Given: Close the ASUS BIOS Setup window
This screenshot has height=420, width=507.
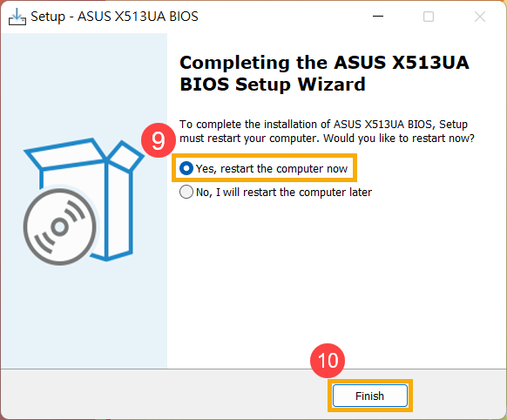Looking at the screenshot, I should (x=480, y=17).
